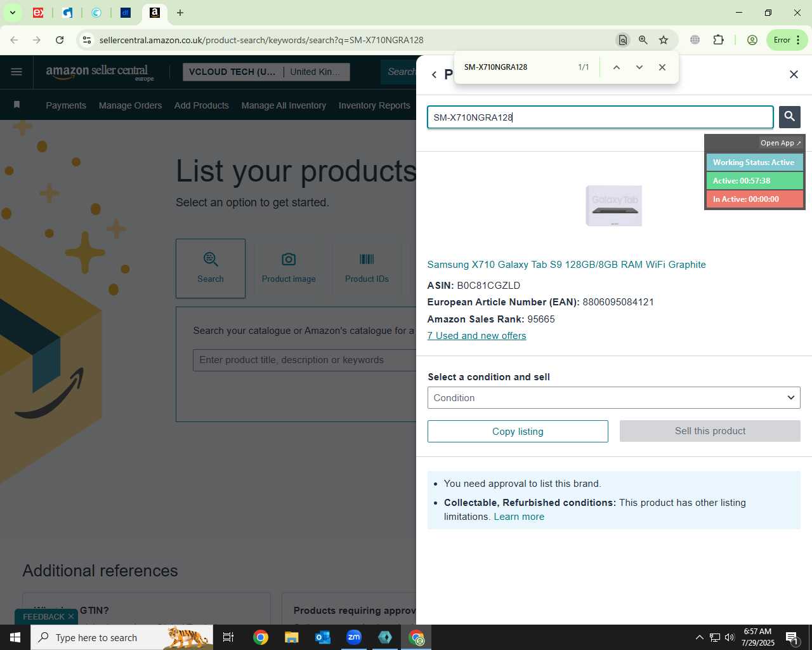
Task: Click the Amazon Seller Central logo
Action: coord(100,72)
